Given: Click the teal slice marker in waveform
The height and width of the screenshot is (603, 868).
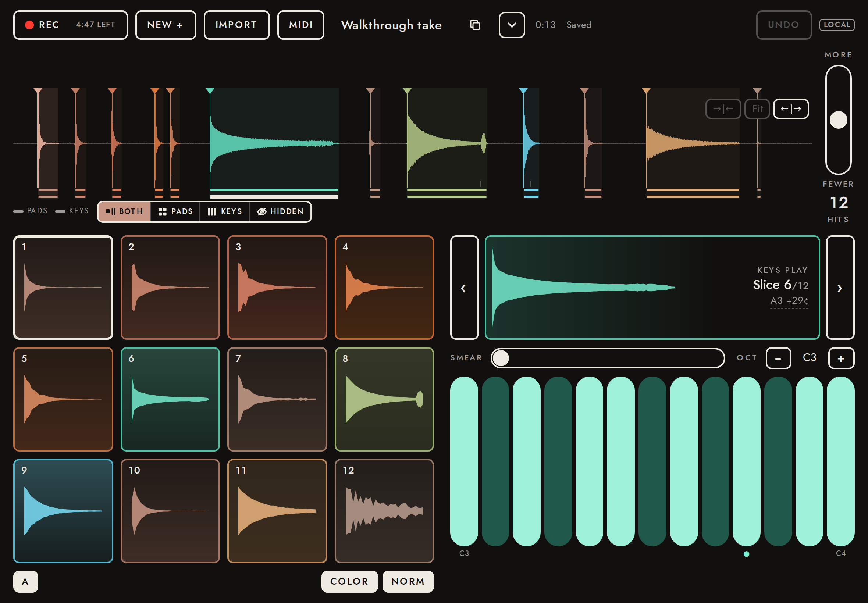Looking at the screenshot, I should tap(210, 91).
